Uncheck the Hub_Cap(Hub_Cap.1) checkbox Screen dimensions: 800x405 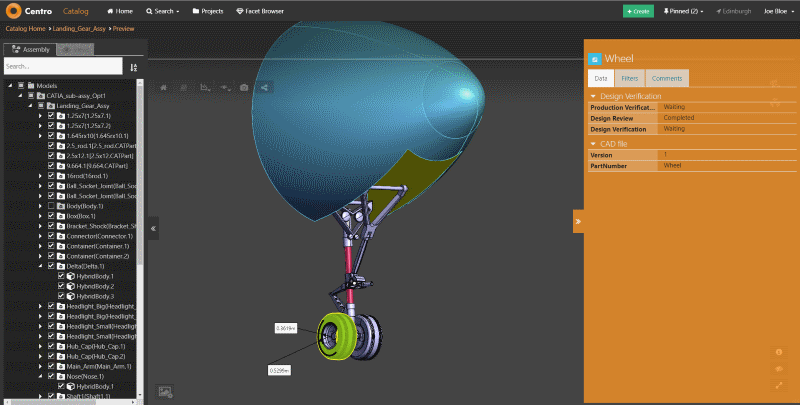coord(51,346)
